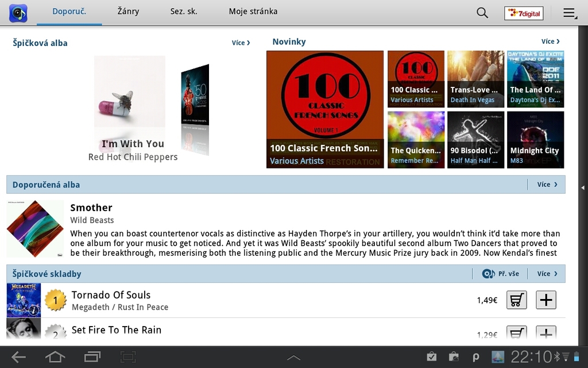
Task: Select the Midnight City M83 thumbnail
Action: coord(535,139)
